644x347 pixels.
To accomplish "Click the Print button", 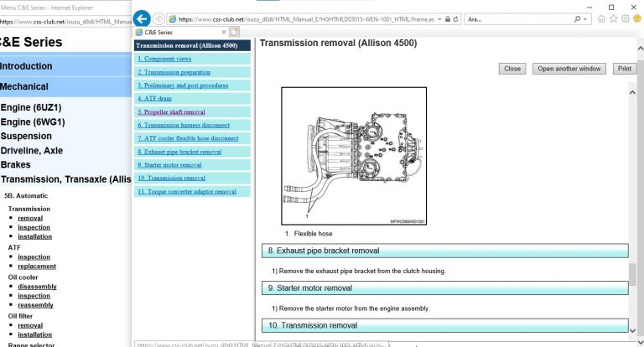I will pos(624,69).
